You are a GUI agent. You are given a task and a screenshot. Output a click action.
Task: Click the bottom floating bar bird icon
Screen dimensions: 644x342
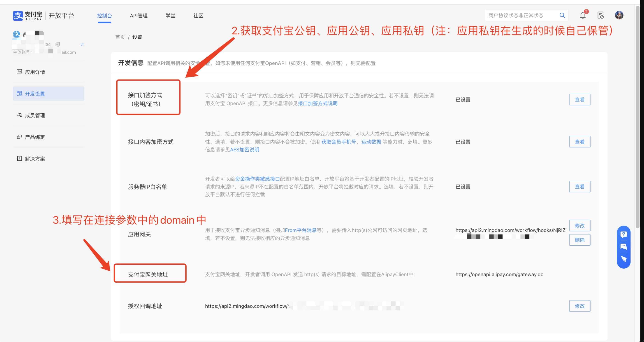coord(623,259)
